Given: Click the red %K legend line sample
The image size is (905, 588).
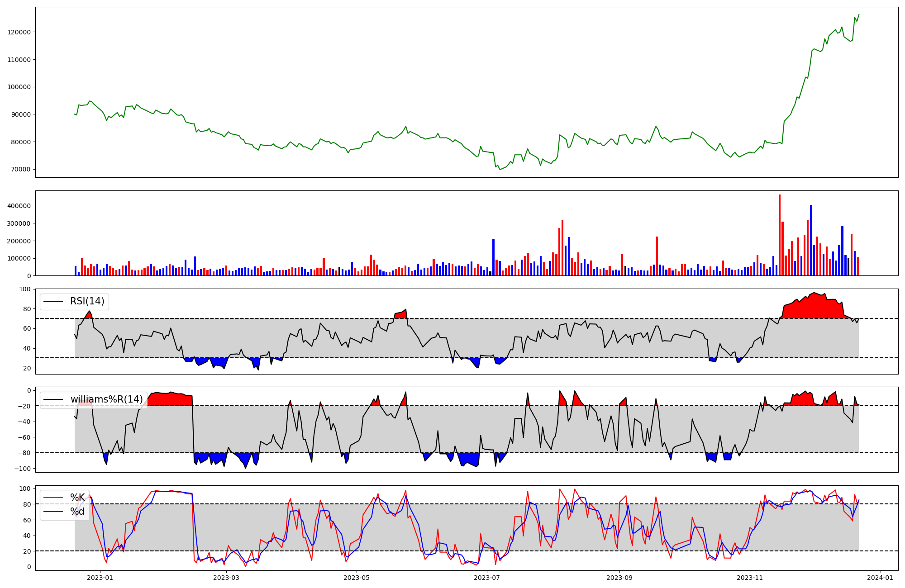Looking at the screenshot, I should (52, 498).
